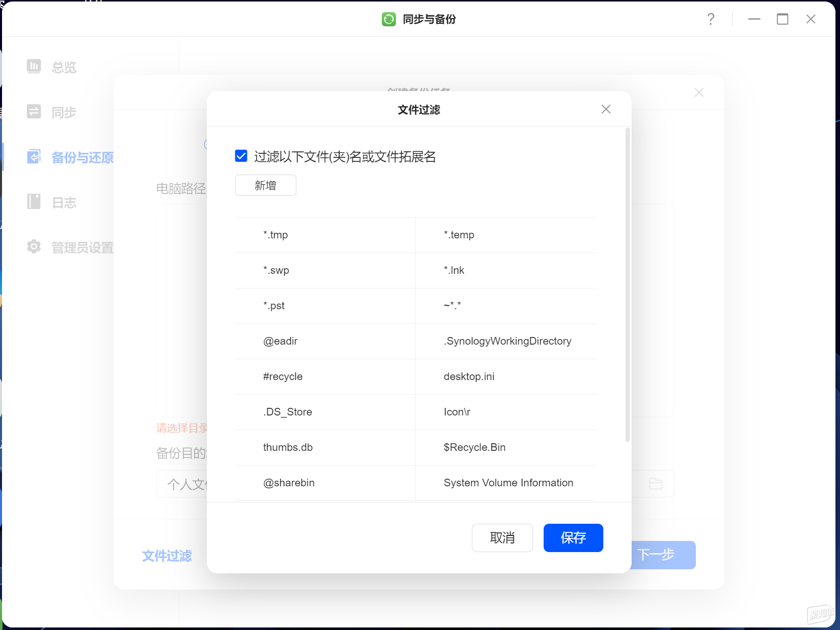Save the file filter settings
Image resolution: width=840 pixels, height=630 pixels.
coord(573,537)
